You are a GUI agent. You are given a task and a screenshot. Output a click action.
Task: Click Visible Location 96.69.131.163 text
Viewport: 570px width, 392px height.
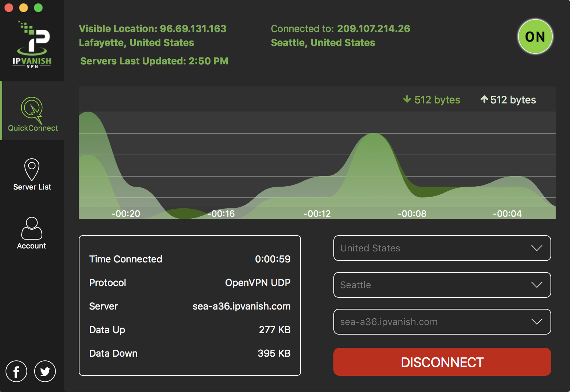(x=152, y=29)
